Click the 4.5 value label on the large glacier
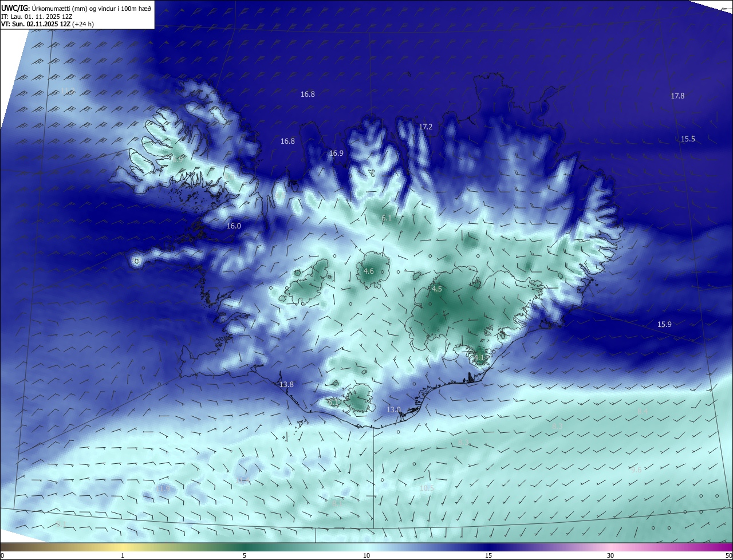This screenshot has width=733, height=560. point(437,289)
